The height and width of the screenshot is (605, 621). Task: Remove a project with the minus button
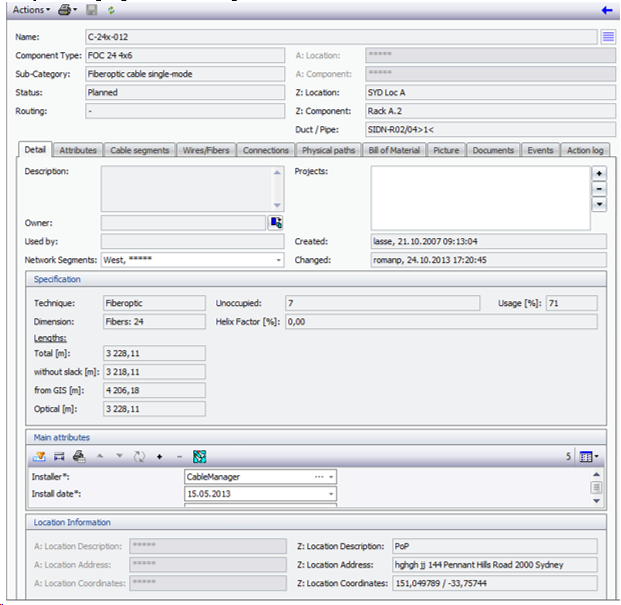click(599, 189)
